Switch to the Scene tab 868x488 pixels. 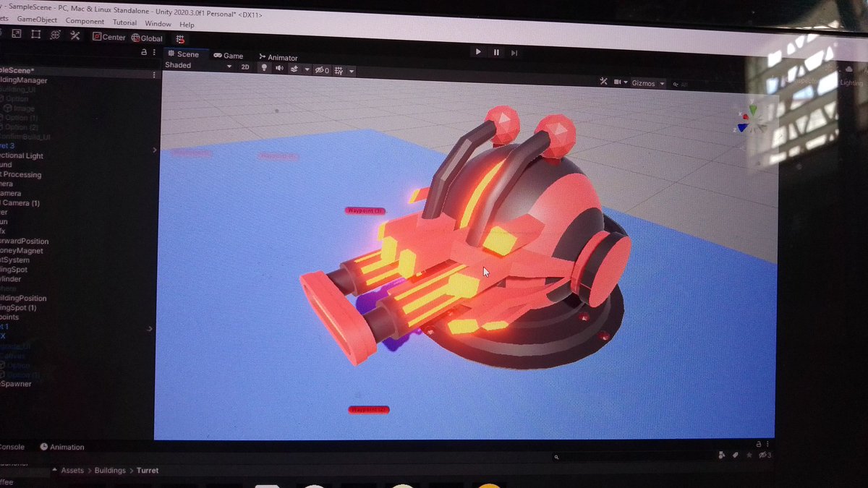pos(184,54)
